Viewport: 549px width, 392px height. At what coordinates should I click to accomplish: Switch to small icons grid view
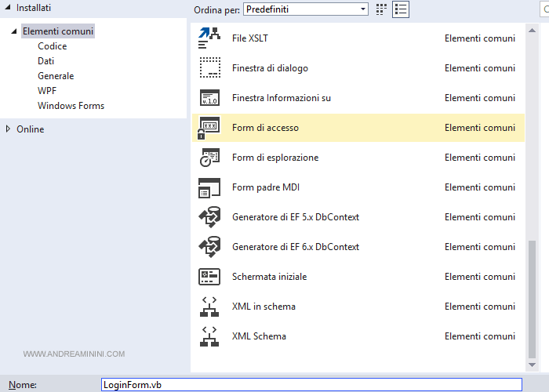coord(382,9)
